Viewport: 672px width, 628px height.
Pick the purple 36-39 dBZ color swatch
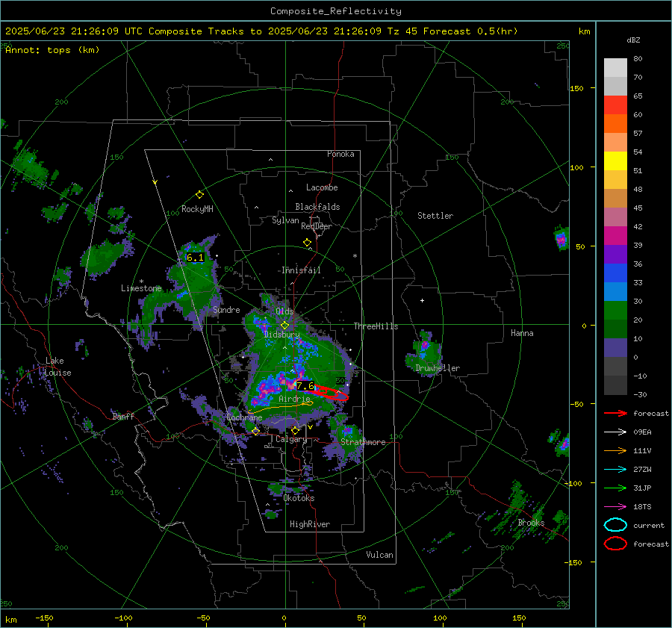pyautogui.click(x=615, y=255)
